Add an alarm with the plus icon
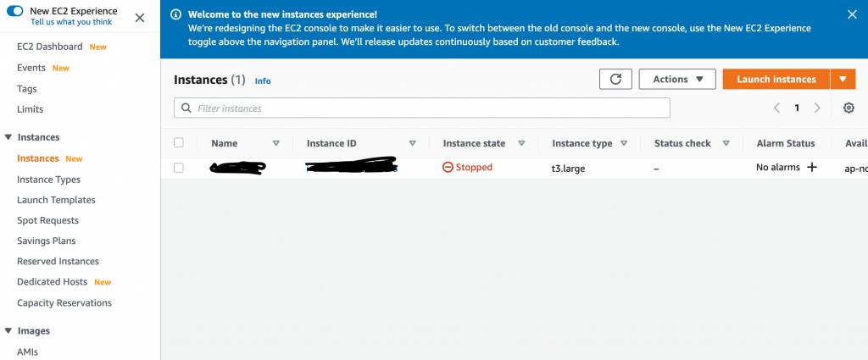 811,167
